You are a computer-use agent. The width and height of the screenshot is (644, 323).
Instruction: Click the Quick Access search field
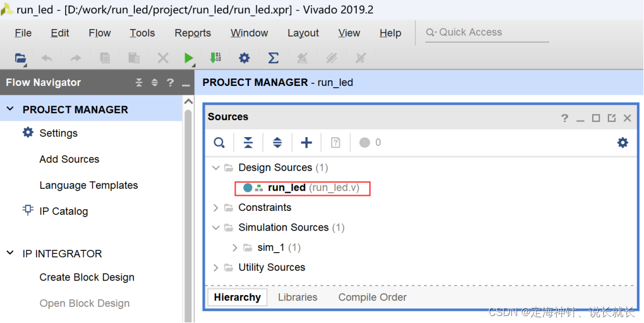[487, 33]
